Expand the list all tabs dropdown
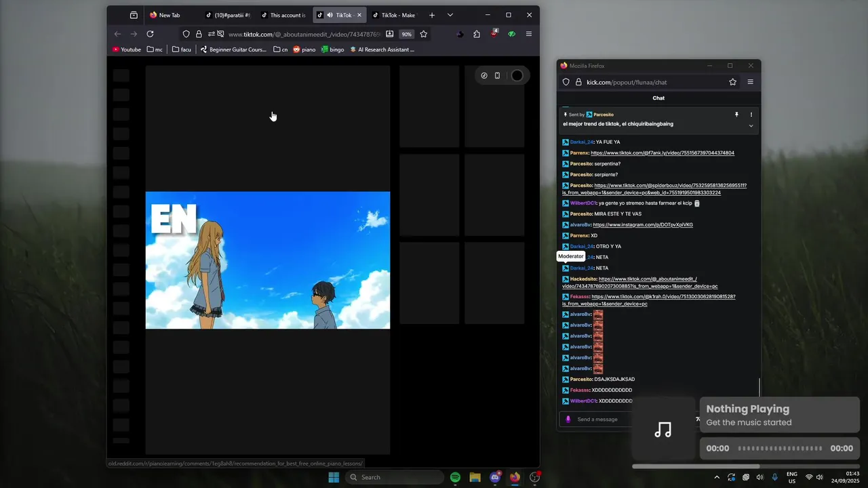The height and width of the screenshot is (488, 868). pyautogui.click(x=450, y=15)
